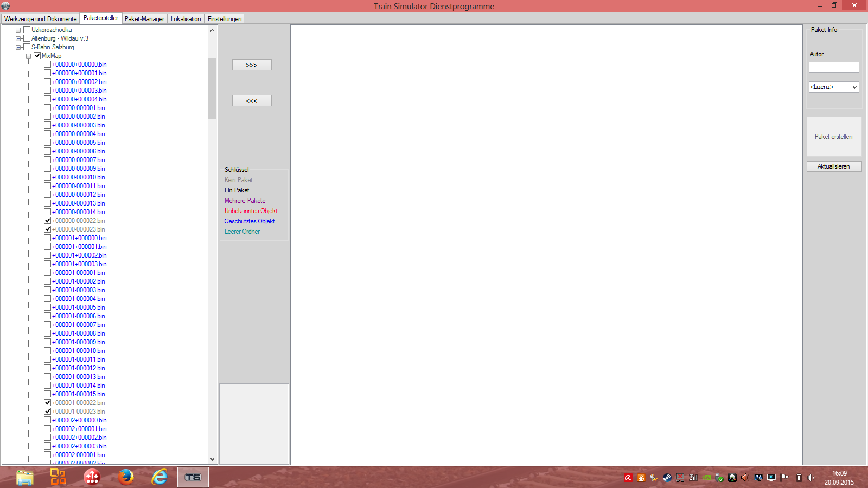868x488 pixels.
Task: Open the white speaker volume tray icon
Action: [x=810, y=478]
